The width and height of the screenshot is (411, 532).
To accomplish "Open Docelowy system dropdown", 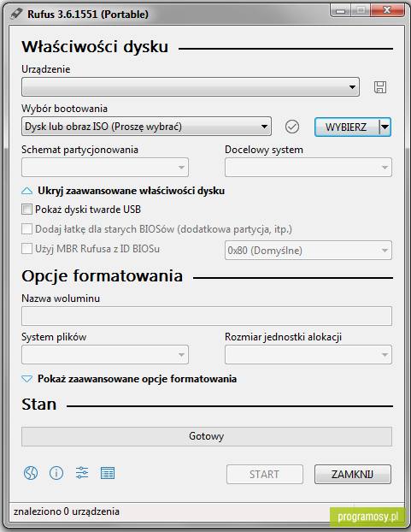I will tap(308, 167).
